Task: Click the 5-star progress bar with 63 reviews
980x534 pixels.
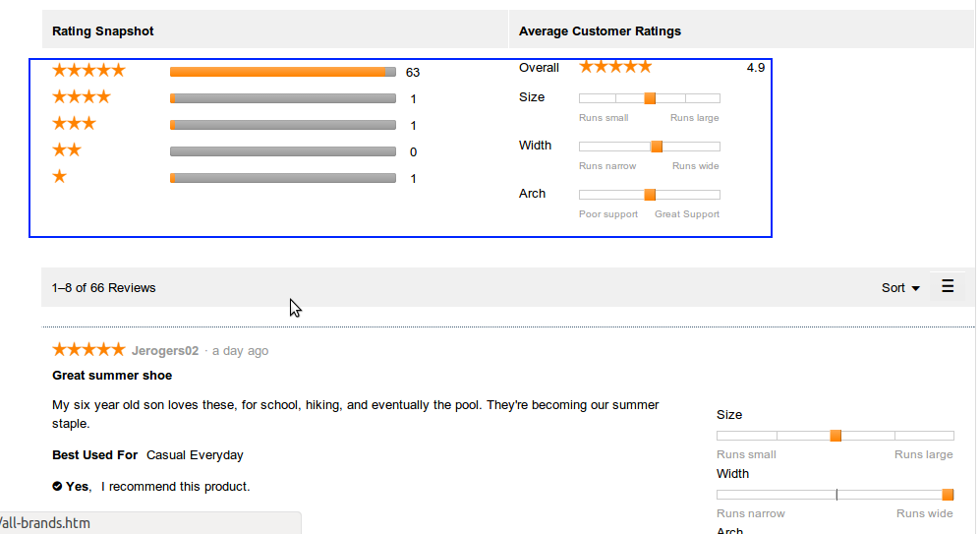Action: (x=282, y=72)
